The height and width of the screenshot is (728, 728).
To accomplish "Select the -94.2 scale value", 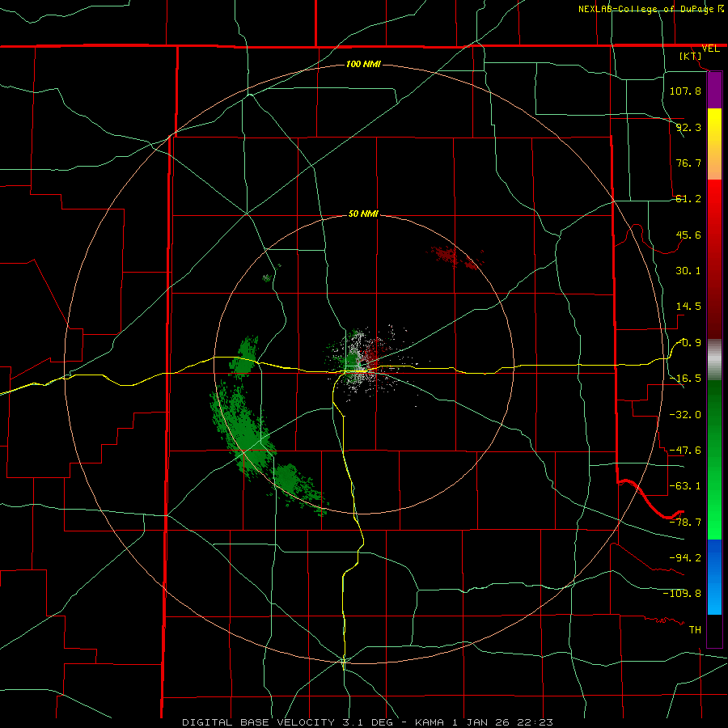I will pyautogui.click(x=685, y=557).
